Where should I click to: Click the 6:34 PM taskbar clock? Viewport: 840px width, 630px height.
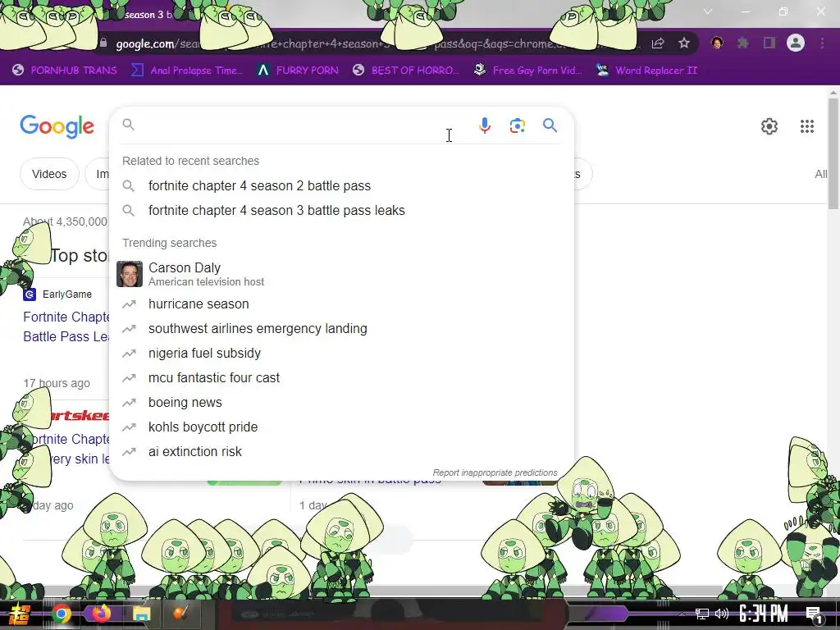[x=764, y=614]
